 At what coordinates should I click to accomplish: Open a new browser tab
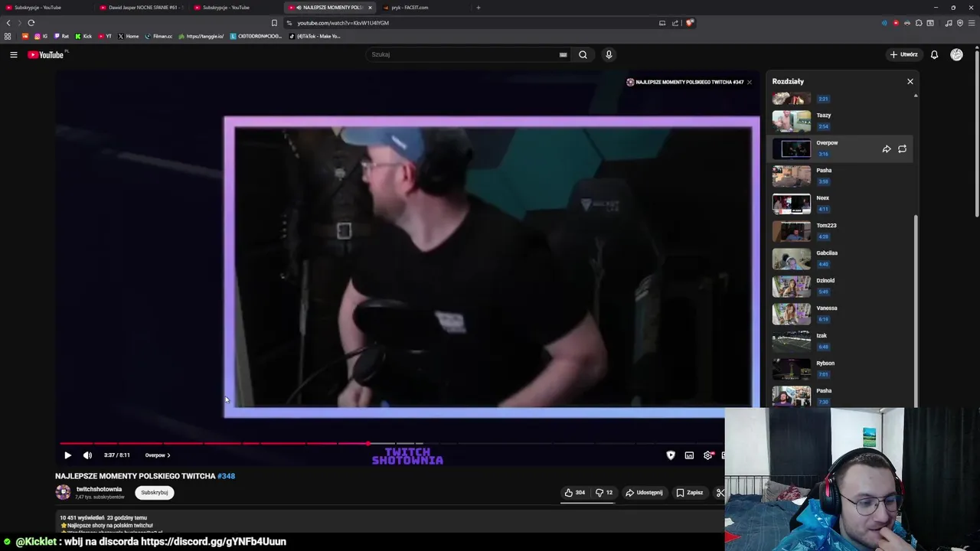(x=479, y=8)
